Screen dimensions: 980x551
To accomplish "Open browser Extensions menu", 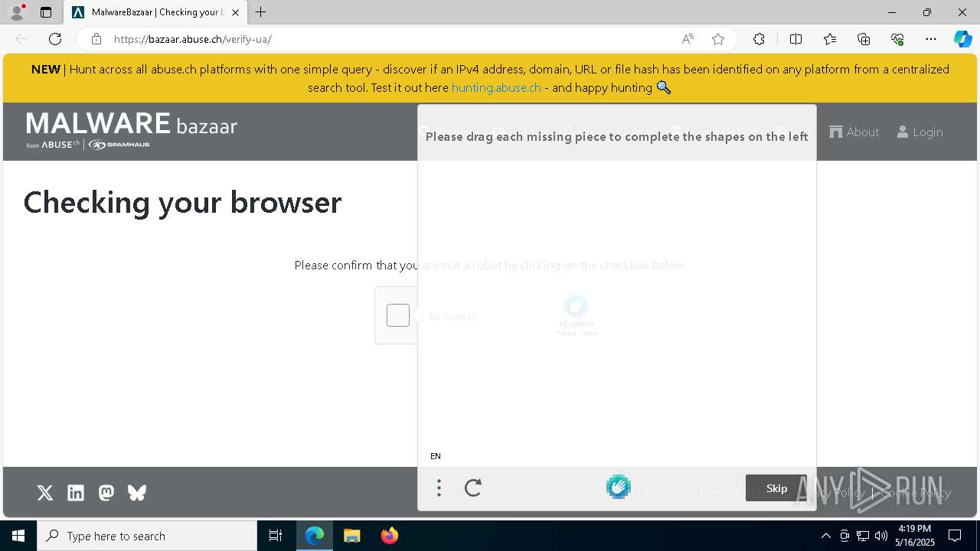I will pyautogui.click(x=759, y=39).
